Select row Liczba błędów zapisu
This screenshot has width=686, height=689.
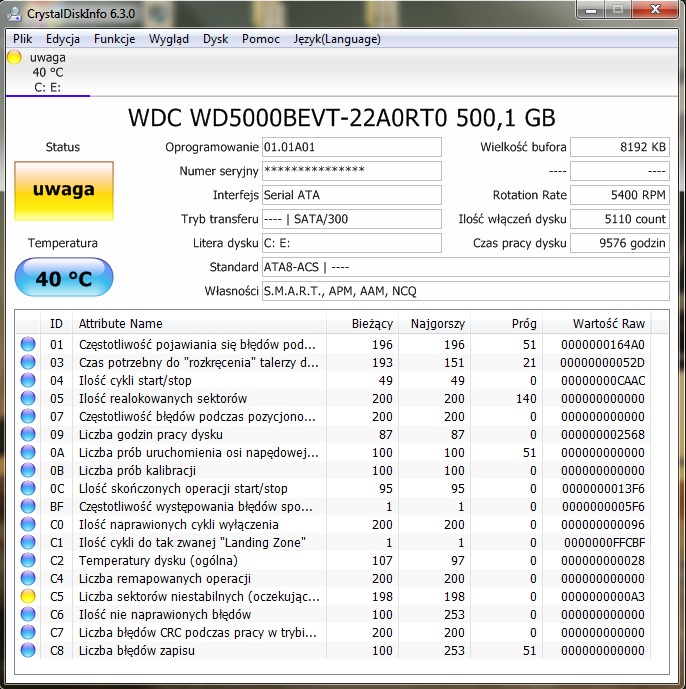pos(334,650)
